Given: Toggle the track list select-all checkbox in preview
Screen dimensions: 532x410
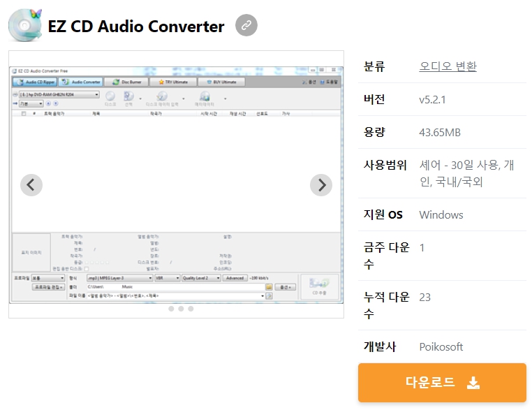Looking at the screenshot, I should coord(24,114).
